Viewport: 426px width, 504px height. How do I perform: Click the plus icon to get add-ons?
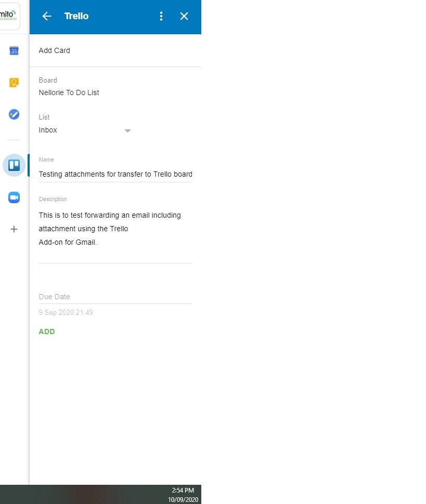(x=14, y=229)
